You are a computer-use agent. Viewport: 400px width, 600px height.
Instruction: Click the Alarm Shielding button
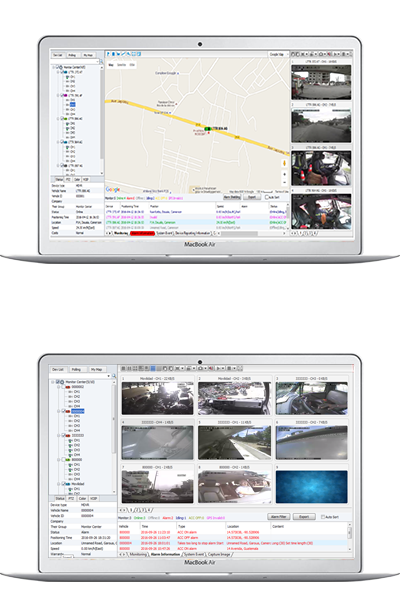pos(232,197)
